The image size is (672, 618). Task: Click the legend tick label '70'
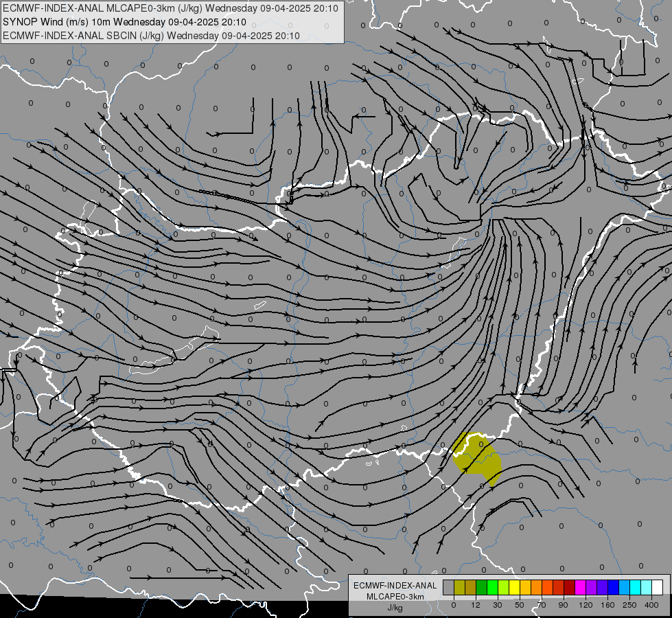click(x=542, y=605)
